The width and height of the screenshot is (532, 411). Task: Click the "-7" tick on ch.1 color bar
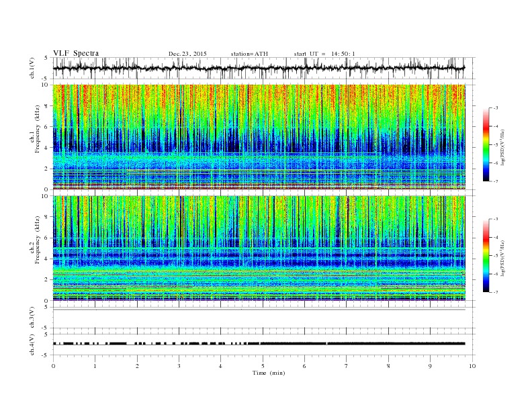coord(496,181)
